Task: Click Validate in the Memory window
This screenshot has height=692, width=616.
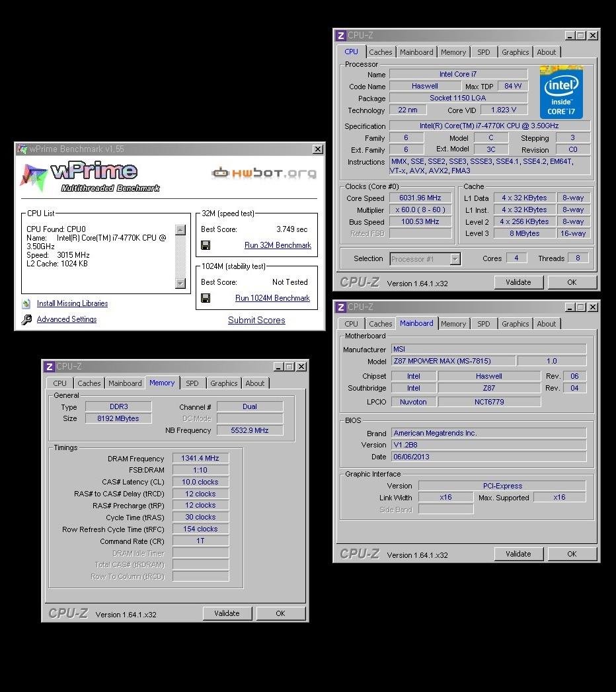Action: (x=227, y=614)
